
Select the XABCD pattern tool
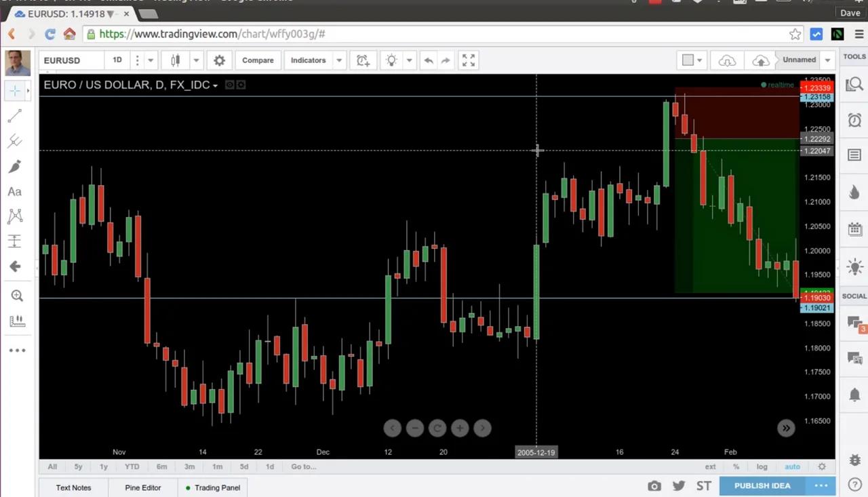pyautogui.click(x=15, y=216)
